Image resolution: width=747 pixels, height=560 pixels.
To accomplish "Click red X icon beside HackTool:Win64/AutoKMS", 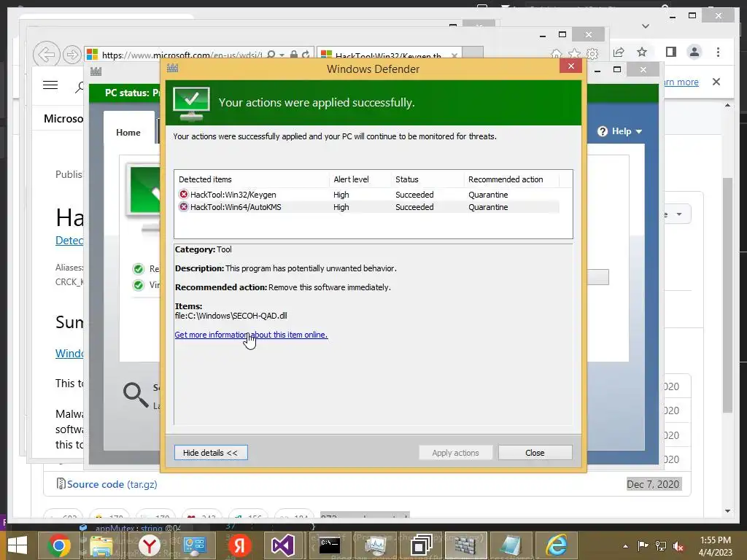I will pyautogui.click(x=183, y=206).
